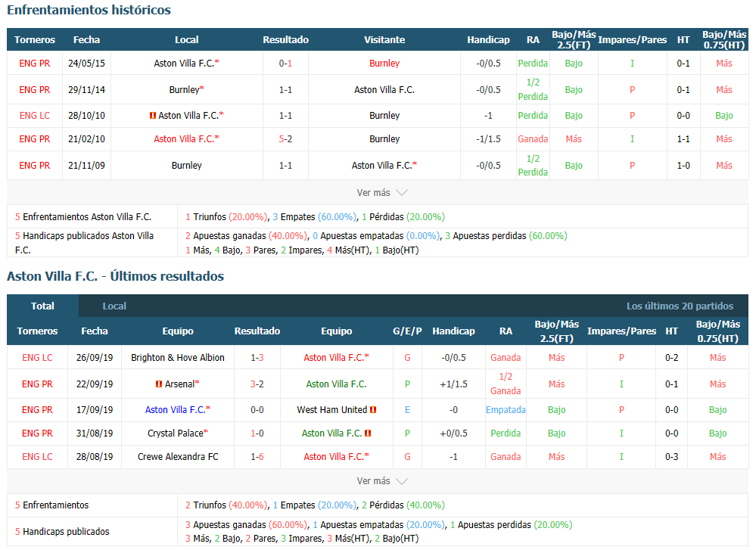Click the G/E/P column header
756x550 pixels.
tap(407, 331)
